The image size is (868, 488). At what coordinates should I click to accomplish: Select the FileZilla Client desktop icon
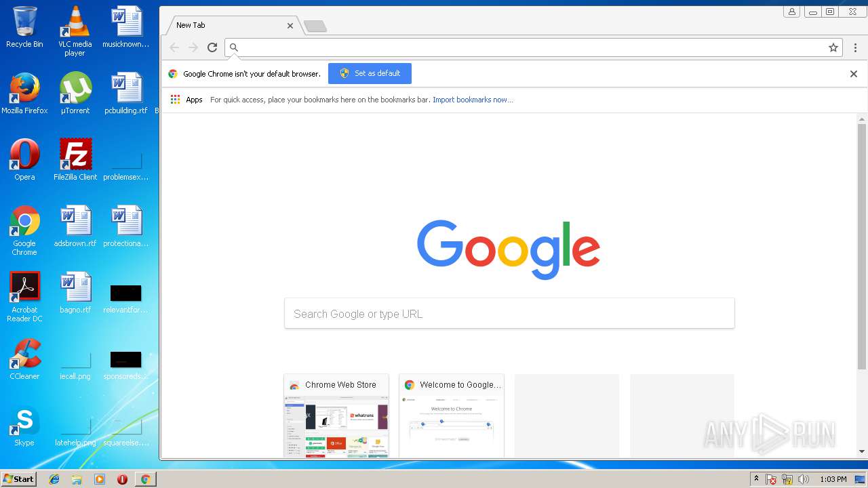point(75,160)
